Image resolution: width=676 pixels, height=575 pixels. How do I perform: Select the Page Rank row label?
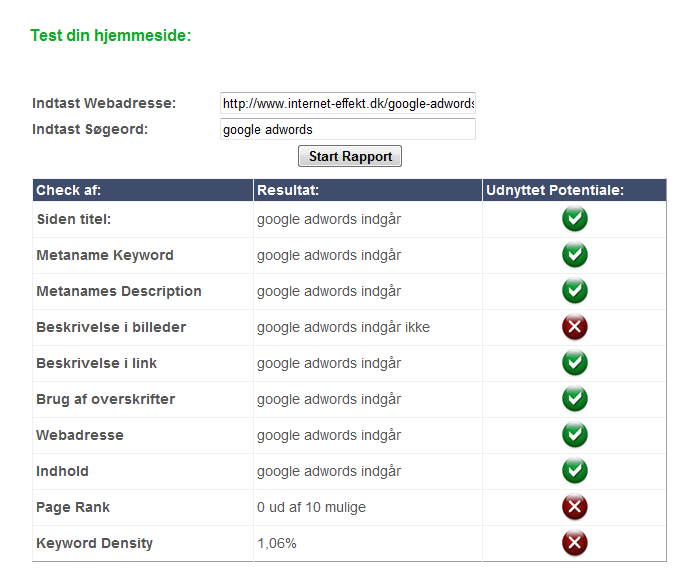[73, 507]
